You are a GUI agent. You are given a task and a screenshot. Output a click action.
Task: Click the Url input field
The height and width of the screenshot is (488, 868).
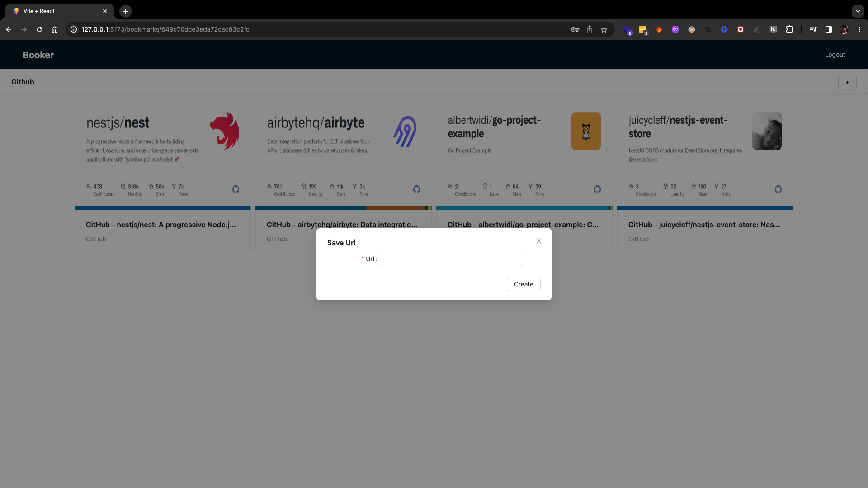451,259
